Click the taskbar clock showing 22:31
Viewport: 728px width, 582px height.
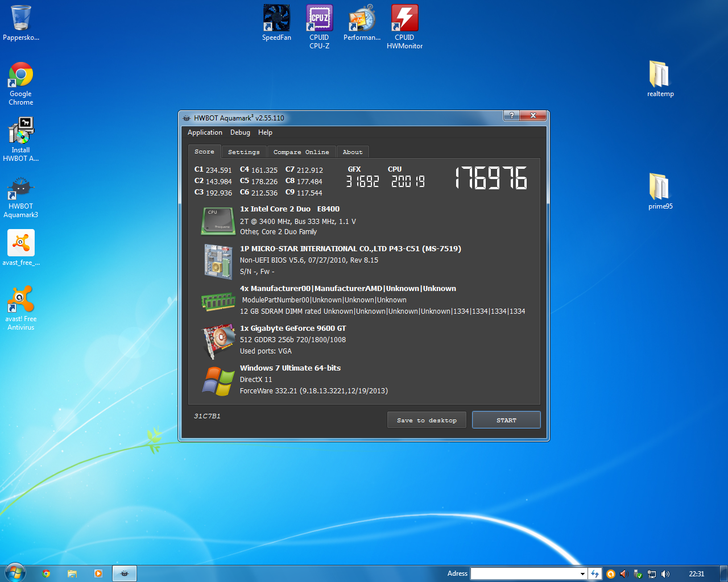tap(696, 574)
